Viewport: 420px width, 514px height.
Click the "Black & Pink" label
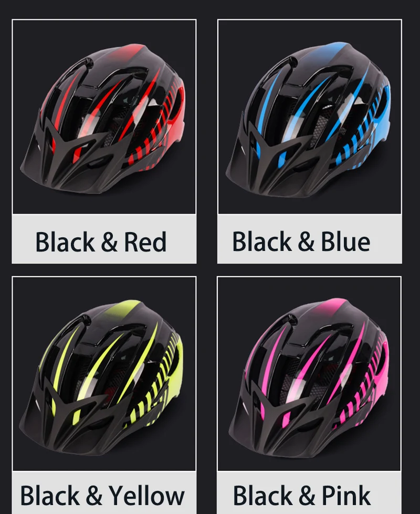pyautogui.click(x=302, y=495)
